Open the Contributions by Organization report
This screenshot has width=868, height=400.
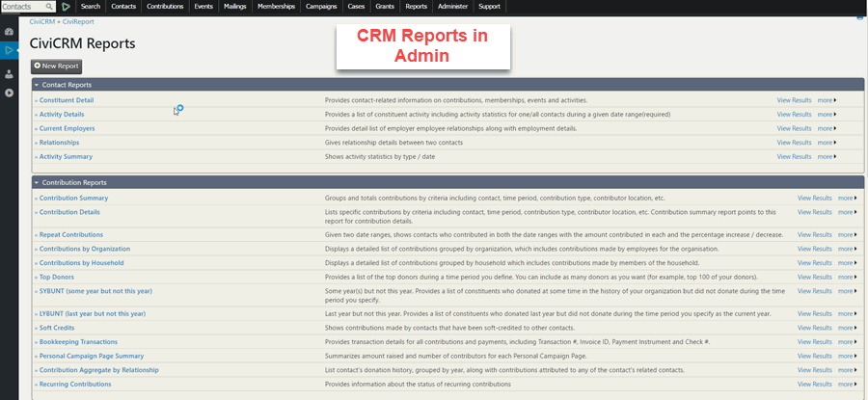85,249
